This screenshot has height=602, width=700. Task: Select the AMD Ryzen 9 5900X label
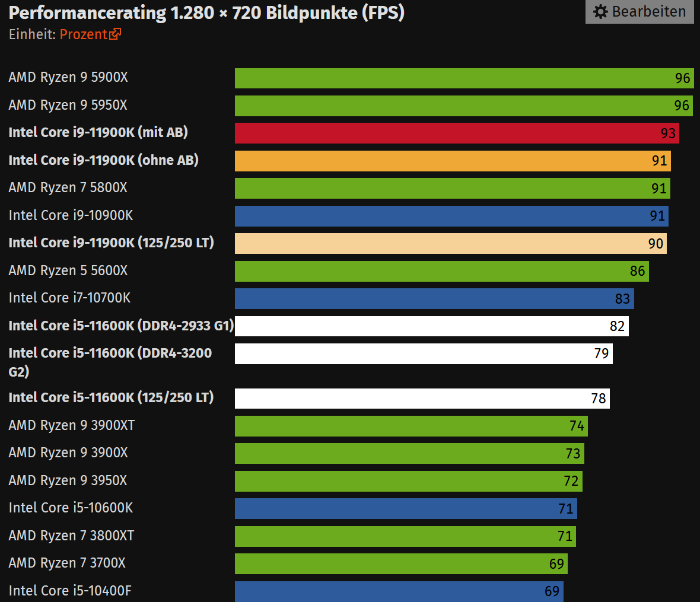click(x=68, y=78)
